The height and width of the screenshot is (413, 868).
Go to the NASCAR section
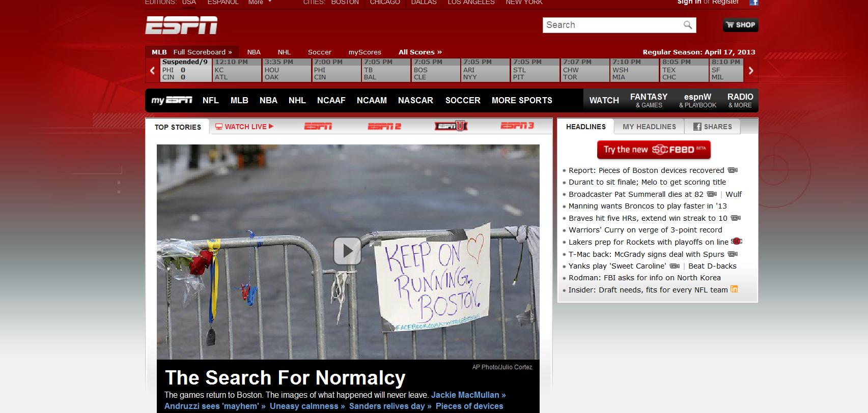(415, 100)
